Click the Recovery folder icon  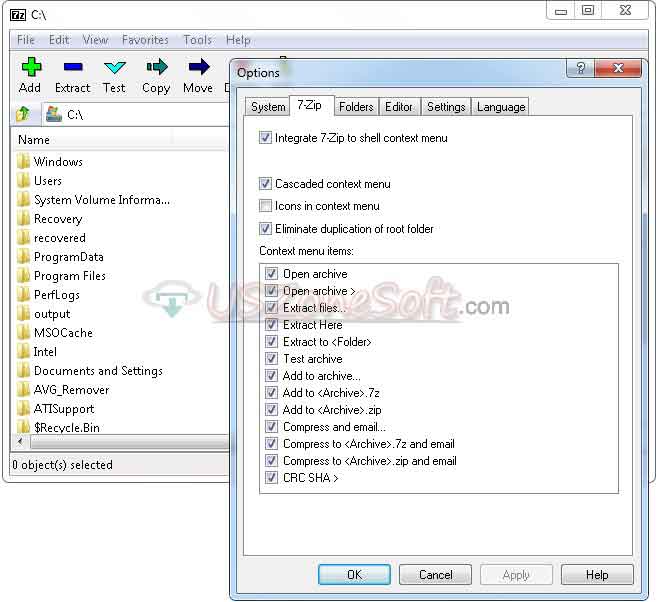(23, 219)
